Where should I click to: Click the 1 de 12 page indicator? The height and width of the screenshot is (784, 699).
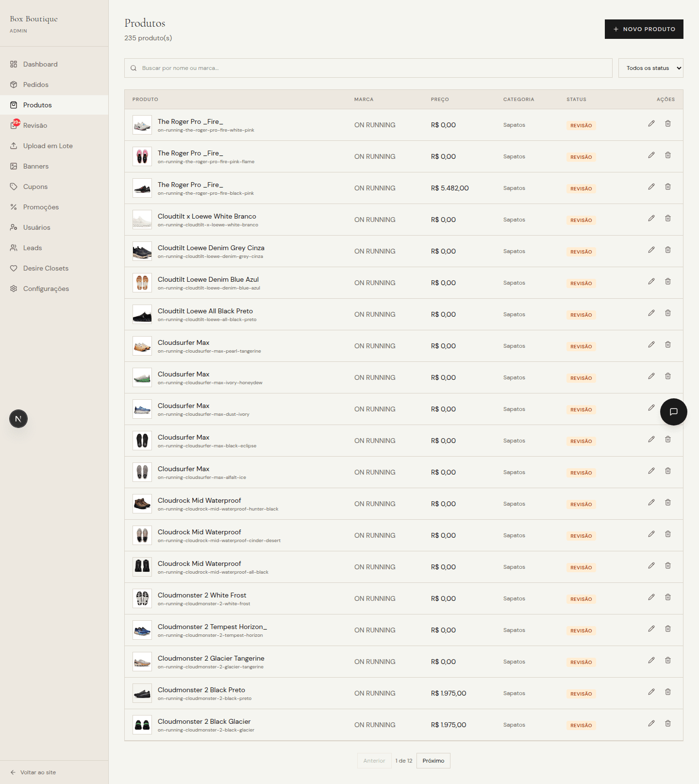click(x=404, y=761)
